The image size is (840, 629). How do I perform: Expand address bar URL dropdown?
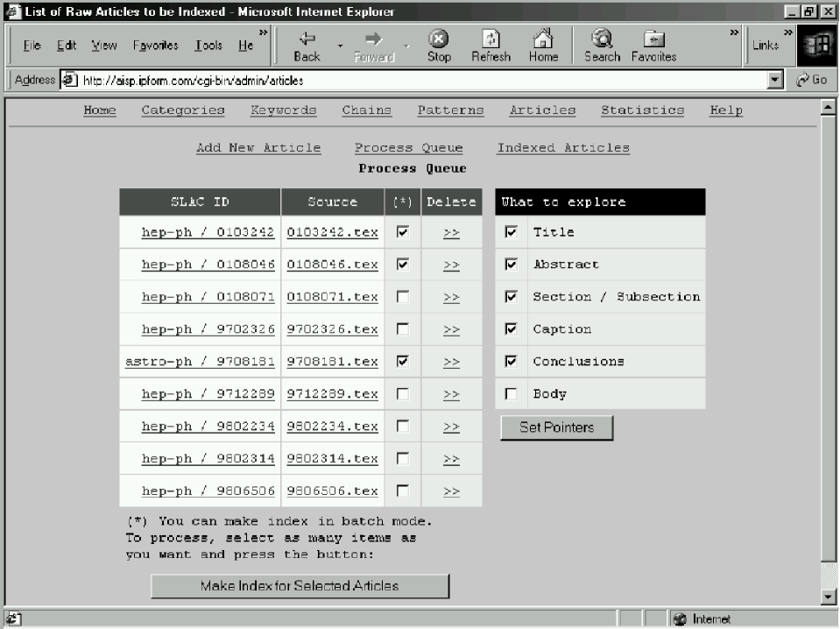point(774,80)
